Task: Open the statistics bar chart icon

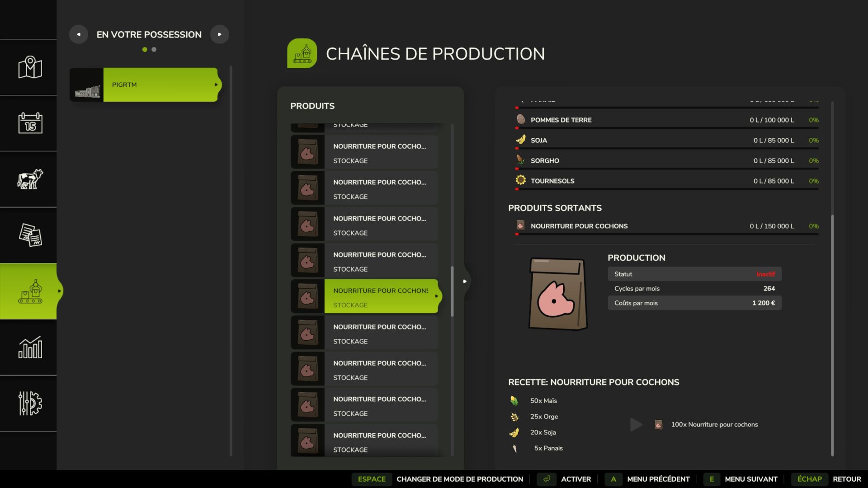Action: click(30, 347)
